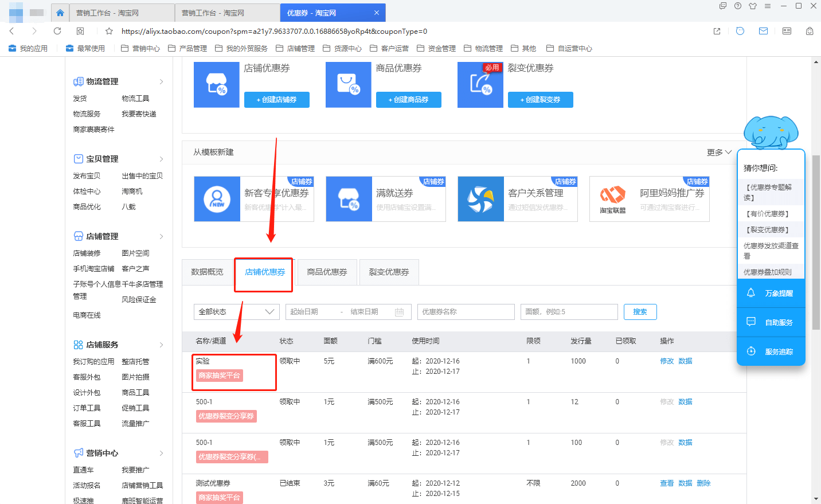821x504 pixels.
Task: Click calendar icon in date range field
Action: click(x=400, y=312)
